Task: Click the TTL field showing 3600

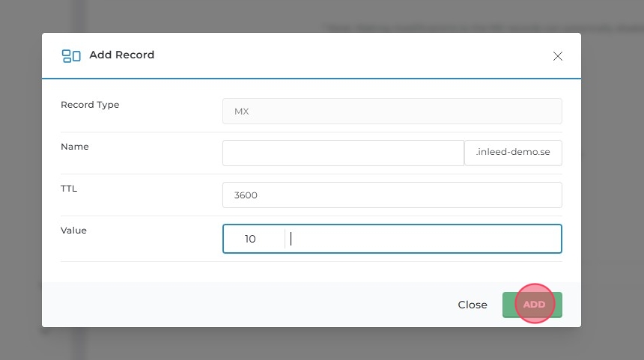Action: click(x=392, y=195)
